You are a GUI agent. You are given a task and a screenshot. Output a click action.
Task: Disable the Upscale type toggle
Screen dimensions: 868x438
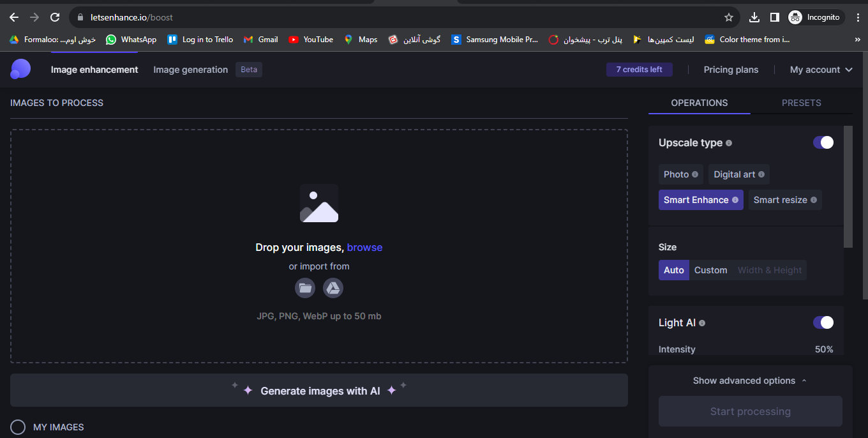(823, 142)
